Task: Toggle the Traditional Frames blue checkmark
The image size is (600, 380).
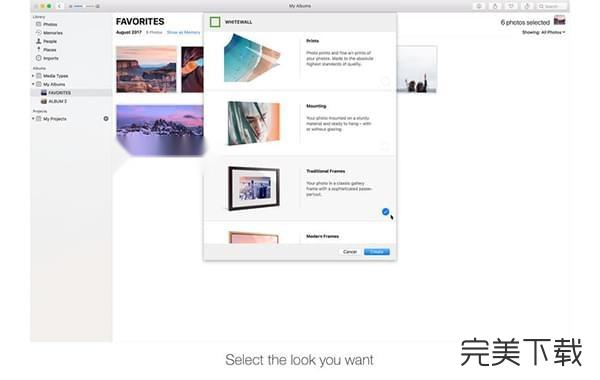Action: coord(385,212)
